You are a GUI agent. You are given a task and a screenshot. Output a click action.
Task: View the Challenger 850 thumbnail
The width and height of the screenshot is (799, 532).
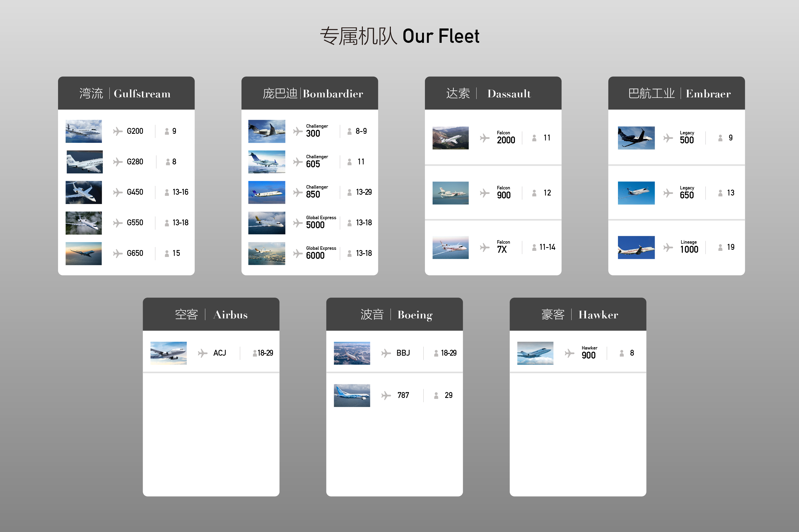(267, 192)
